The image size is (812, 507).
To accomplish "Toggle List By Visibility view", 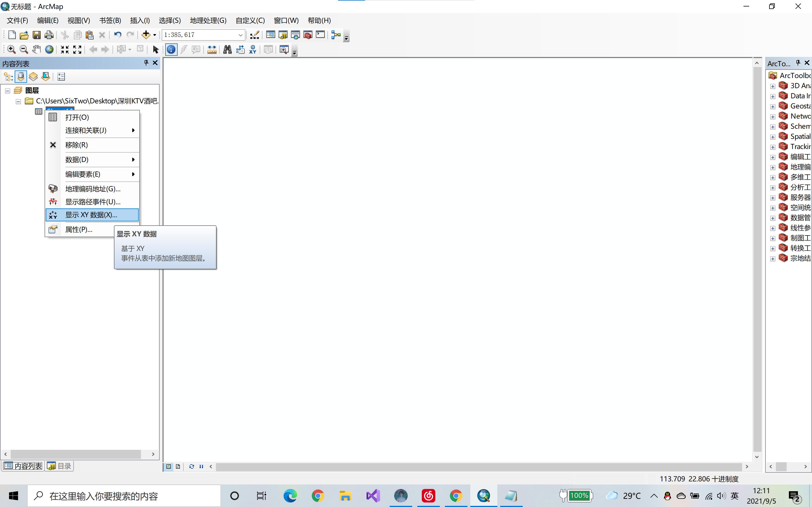I will coord(33,77).
